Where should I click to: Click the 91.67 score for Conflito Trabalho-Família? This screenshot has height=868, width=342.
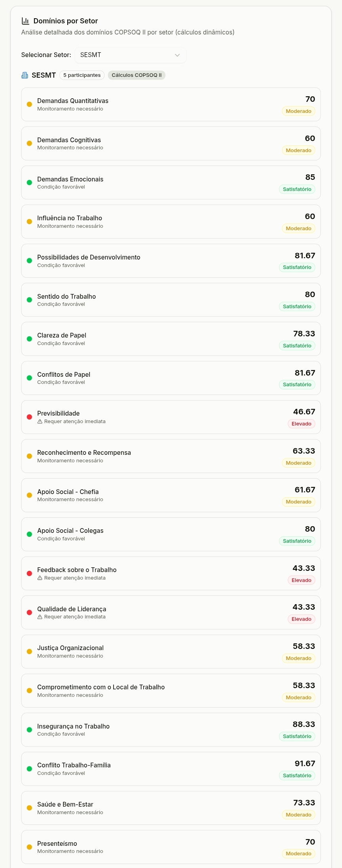point(305,763)
